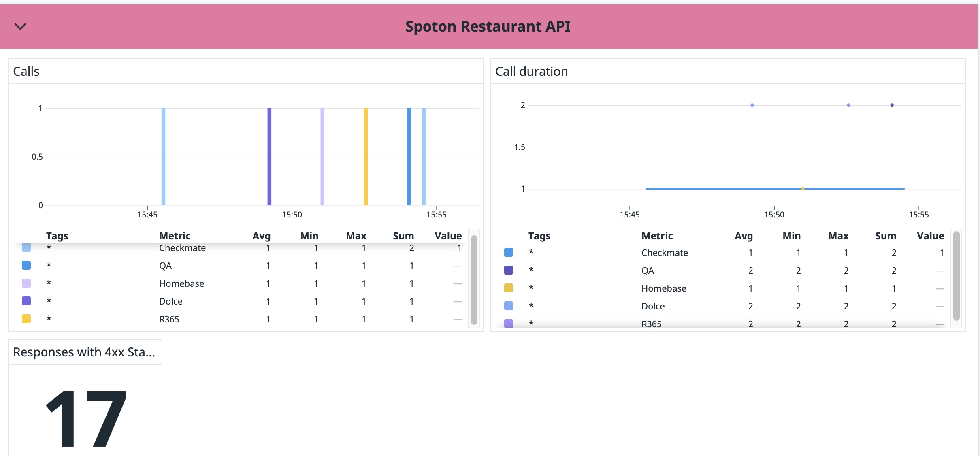Sort Call duration legend by Metric column

click(657, 236)
